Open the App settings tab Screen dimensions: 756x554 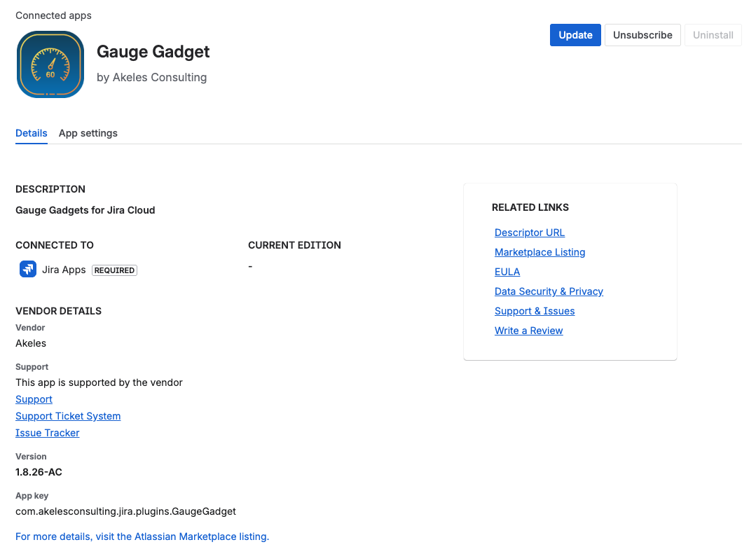(88, 133)
